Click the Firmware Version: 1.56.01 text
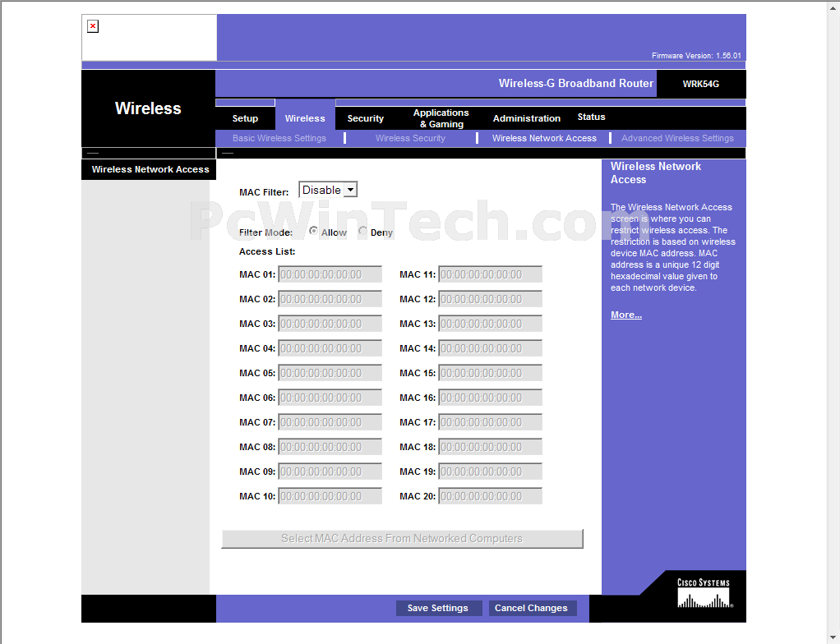 696,56
